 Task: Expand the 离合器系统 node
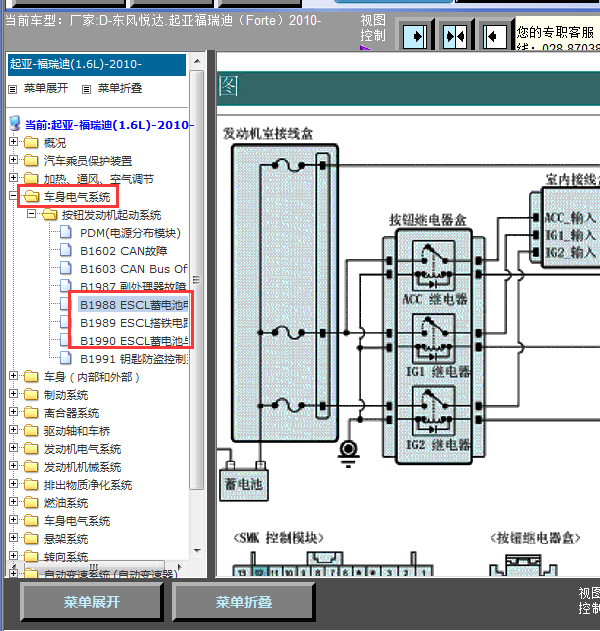(x=13, y=412)
